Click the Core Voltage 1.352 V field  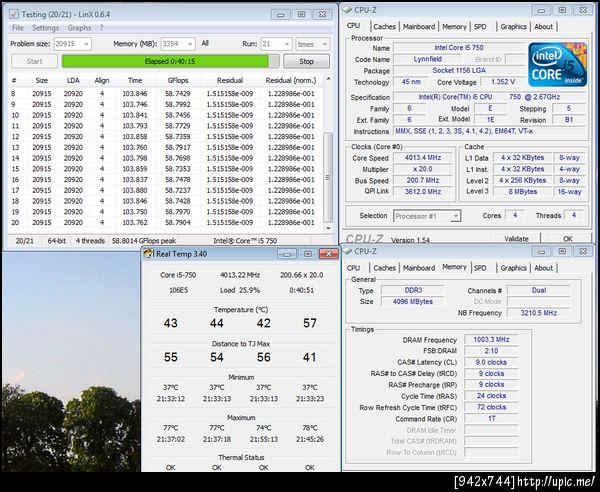tap(502, 81)
